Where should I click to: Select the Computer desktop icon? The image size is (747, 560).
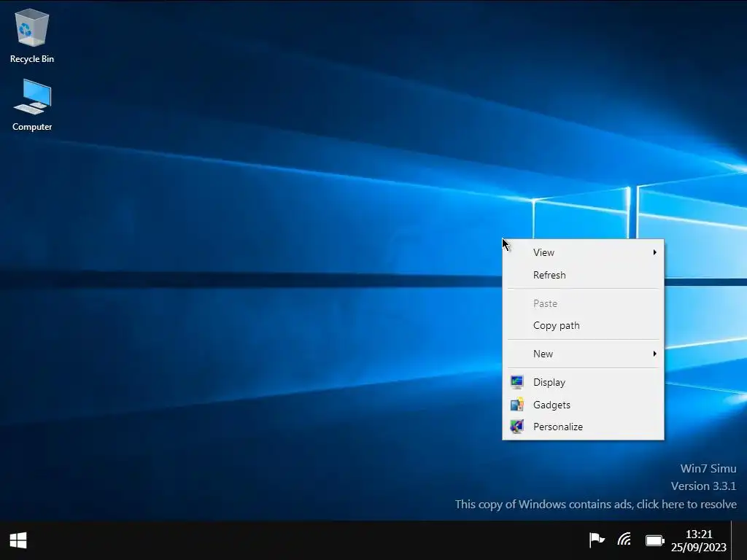32,105
